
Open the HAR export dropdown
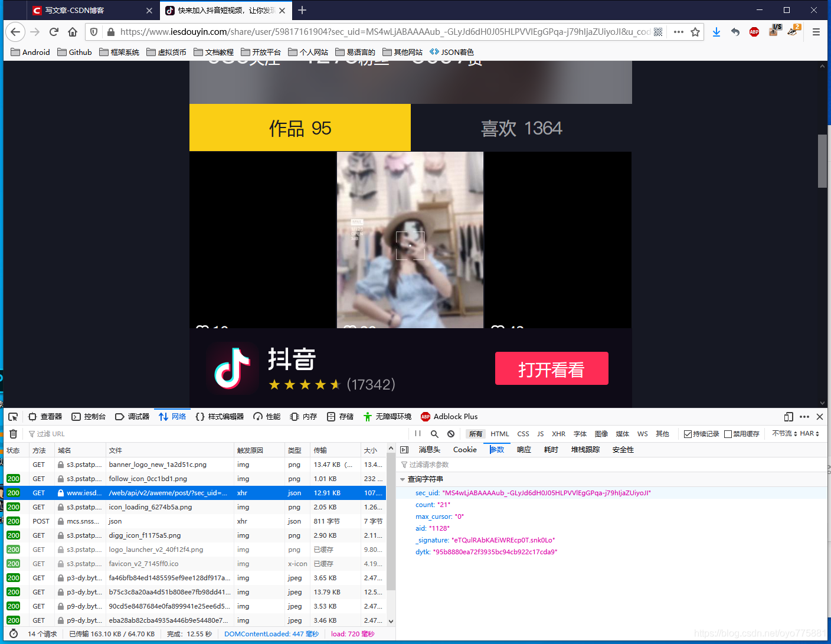click(809, 433)
